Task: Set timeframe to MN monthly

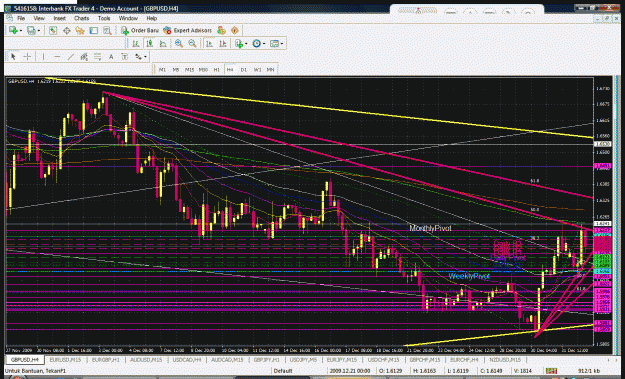Action: coord(270,69)
